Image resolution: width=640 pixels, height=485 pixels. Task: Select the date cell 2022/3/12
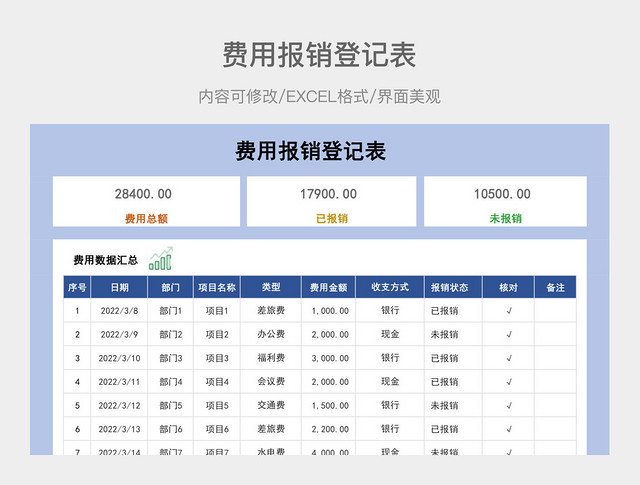[x=119, y=405]
